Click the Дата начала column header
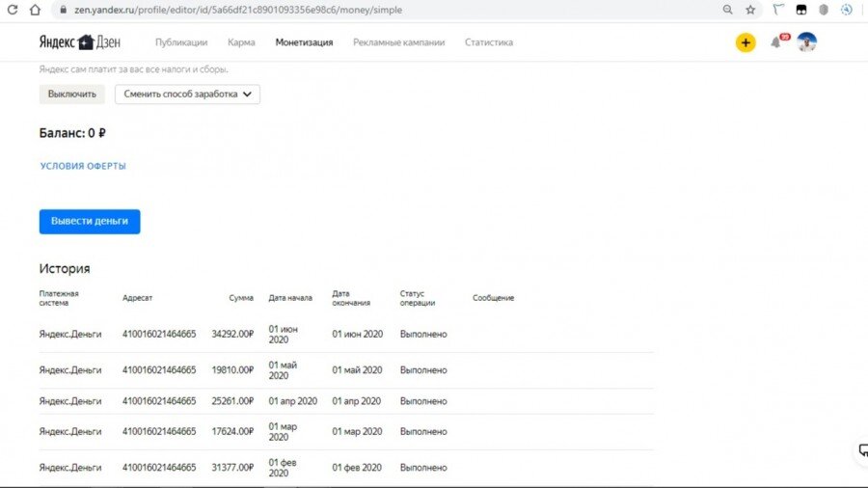The height and width of the screenshot is (488, 868). pyautogui.click(x=290, y=298)
